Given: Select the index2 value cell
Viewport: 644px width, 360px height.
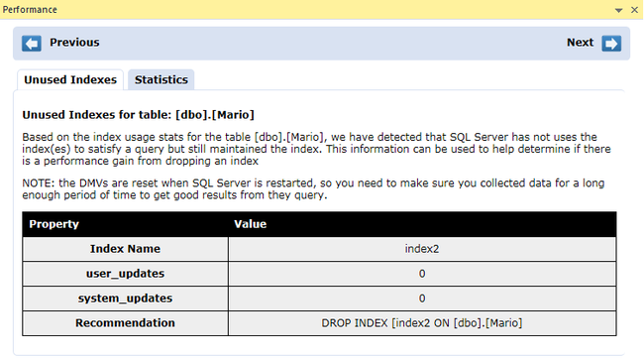Looking at the screenshot, I should [x=422, y=249].
